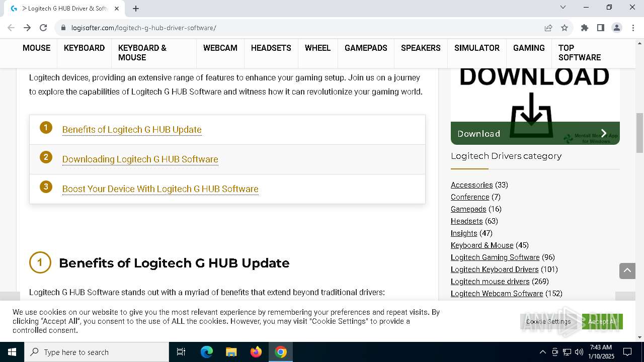This screenshot has height=362, width=644.
Task: Open Keyboard & Mouse category link
Action: point(482,245)
